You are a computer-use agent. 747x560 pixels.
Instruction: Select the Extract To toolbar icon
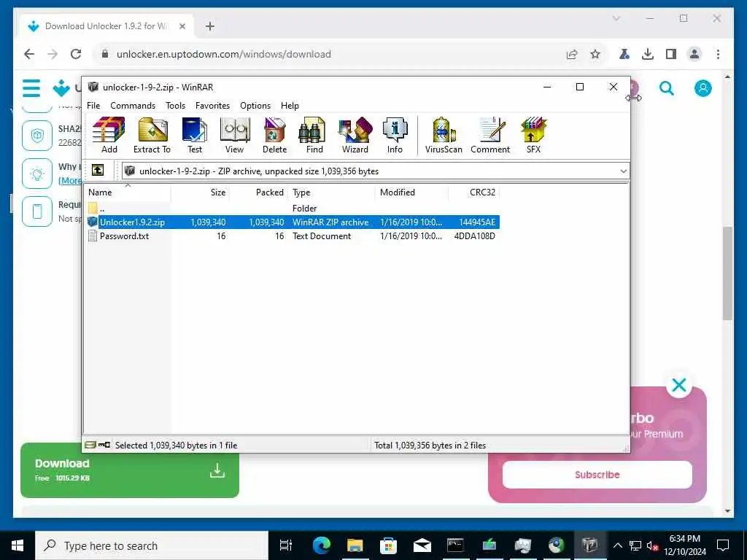152,135
